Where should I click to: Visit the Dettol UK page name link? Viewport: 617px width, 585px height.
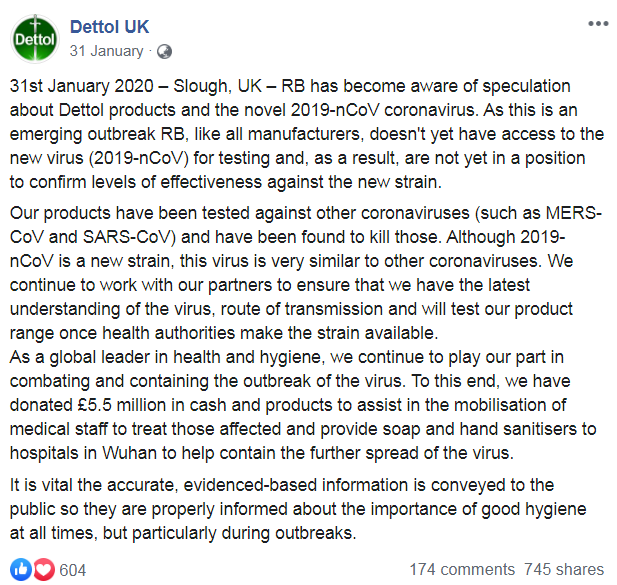click(x=109, y=27)
